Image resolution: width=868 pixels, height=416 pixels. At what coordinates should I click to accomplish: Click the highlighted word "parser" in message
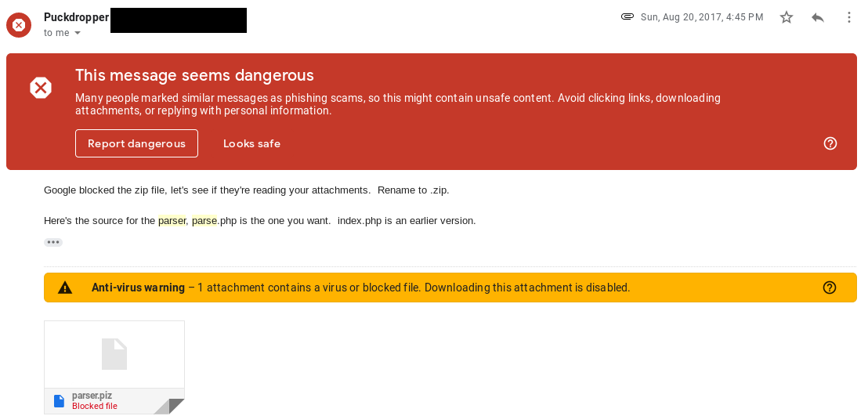point(172,221)
